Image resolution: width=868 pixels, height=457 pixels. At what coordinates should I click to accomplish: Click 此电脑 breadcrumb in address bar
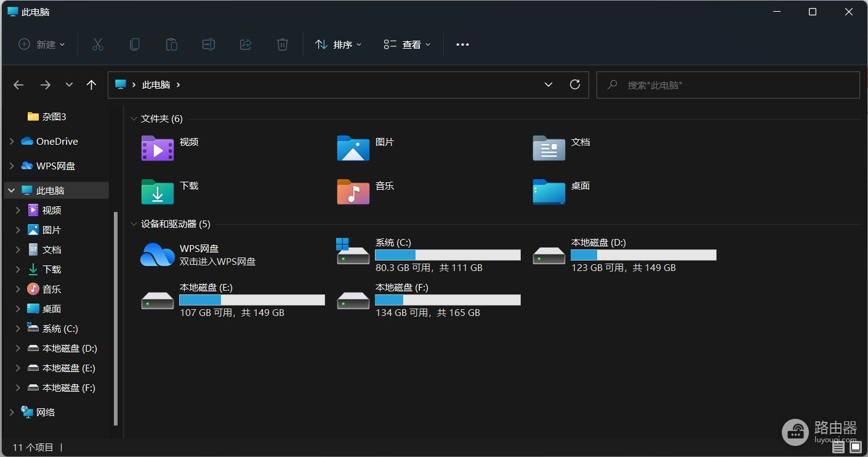pos(156,85)
